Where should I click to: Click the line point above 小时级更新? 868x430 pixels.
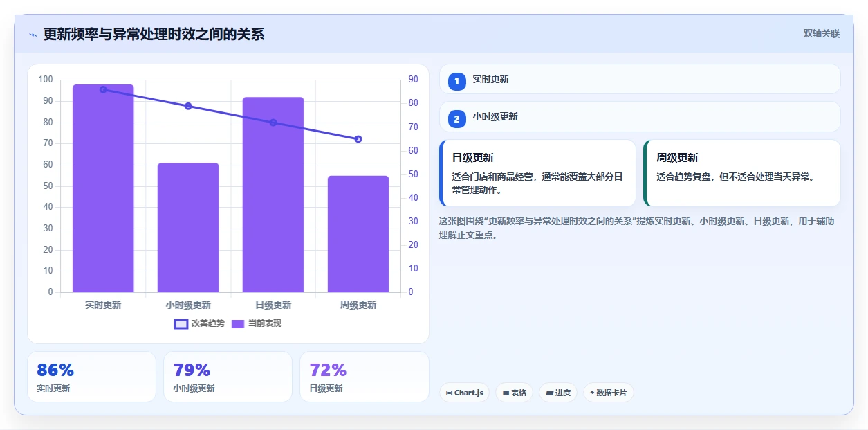tap(188, 106)
